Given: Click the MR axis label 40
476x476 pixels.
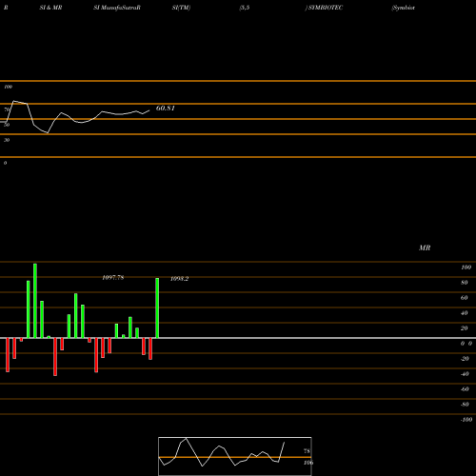Looking at the screenshot, I should [465, 313].
